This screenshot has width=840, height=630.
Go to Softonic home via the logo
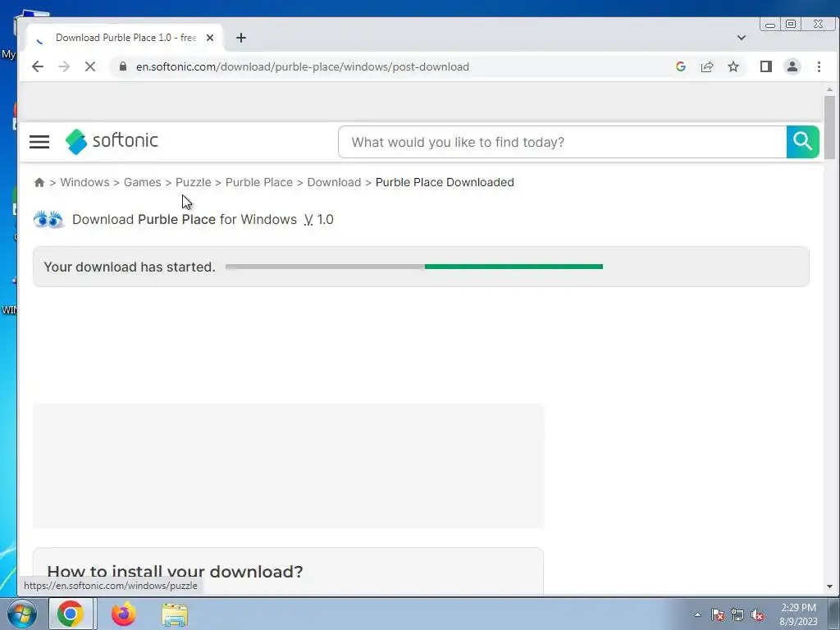pyautogui.click(x=112, y=141)
